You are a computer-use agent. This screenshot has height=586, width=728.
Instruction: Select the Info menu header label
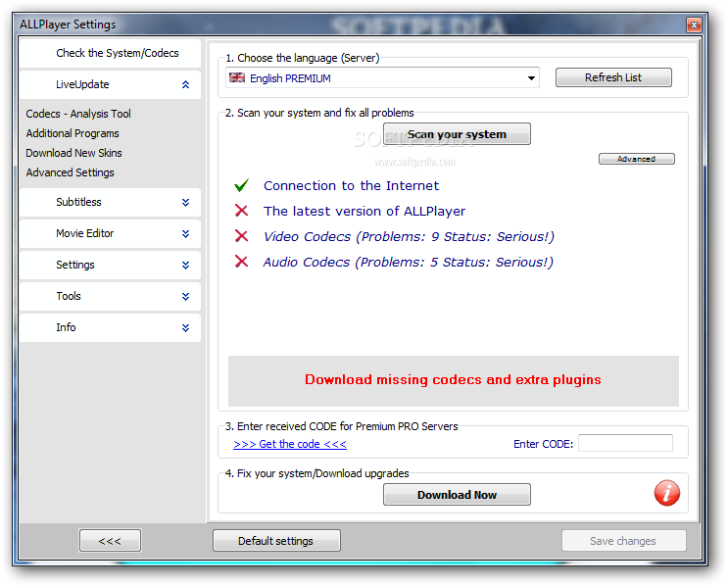(x=66, y=327)
